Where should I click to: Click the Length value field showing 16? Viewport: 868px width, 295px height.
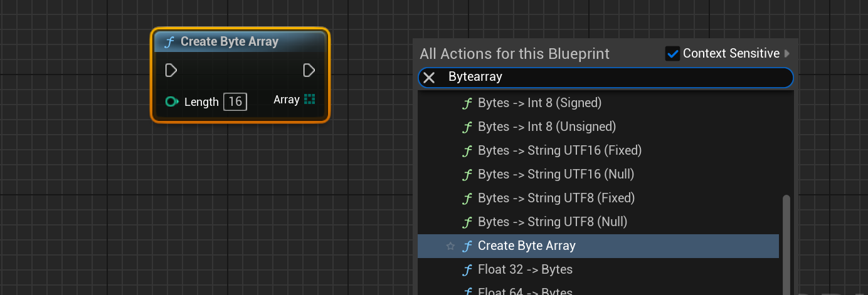(x=235, y=101)
